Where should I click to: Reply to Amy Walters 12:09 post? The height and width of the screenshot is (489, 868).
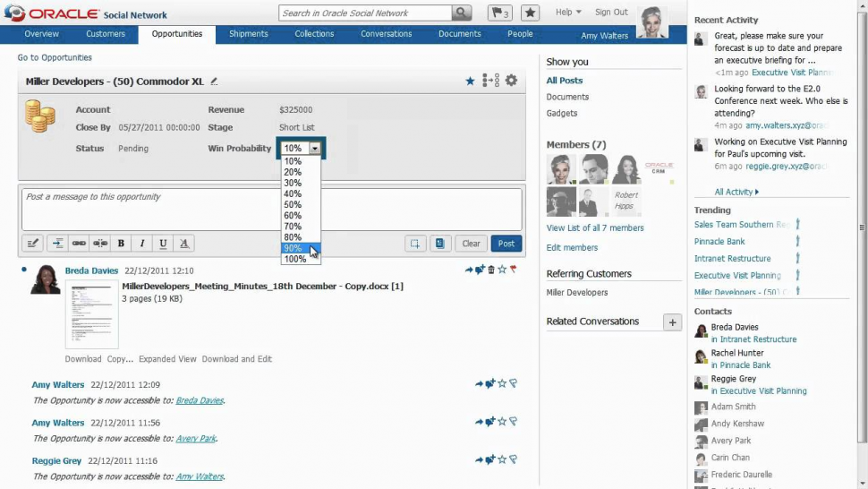click(479, 384)
